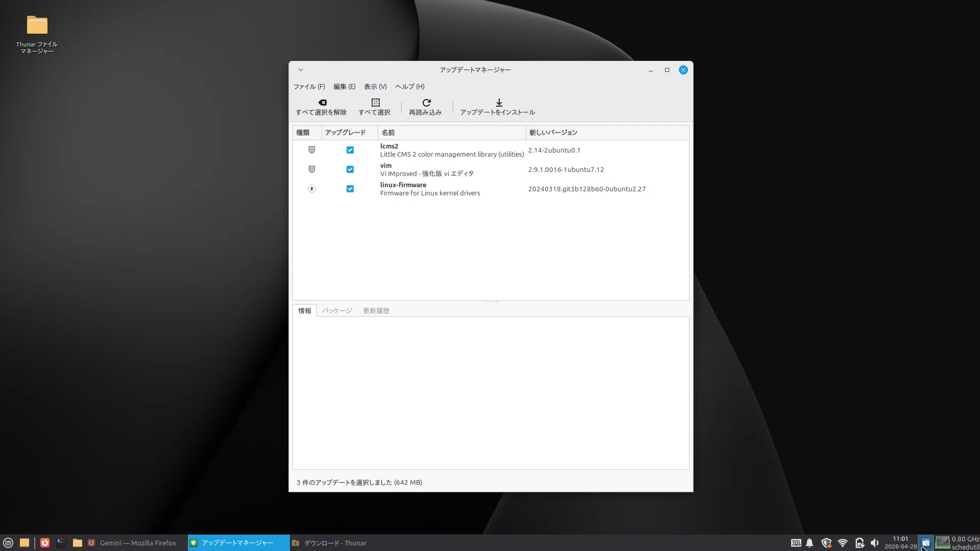980x551 pixels.
Task: Open the 編集 (E) menu
Action: coord(345,87)
